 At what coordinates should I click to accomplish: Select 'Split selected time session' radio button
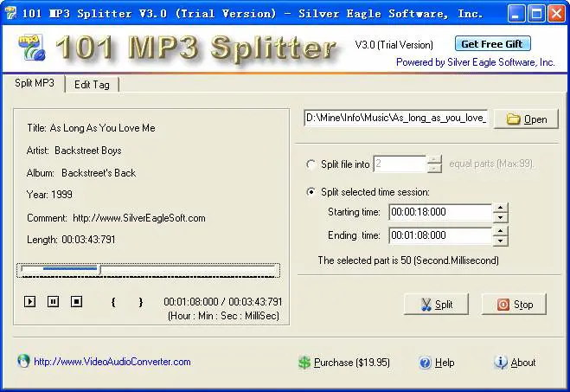point(311,191)
